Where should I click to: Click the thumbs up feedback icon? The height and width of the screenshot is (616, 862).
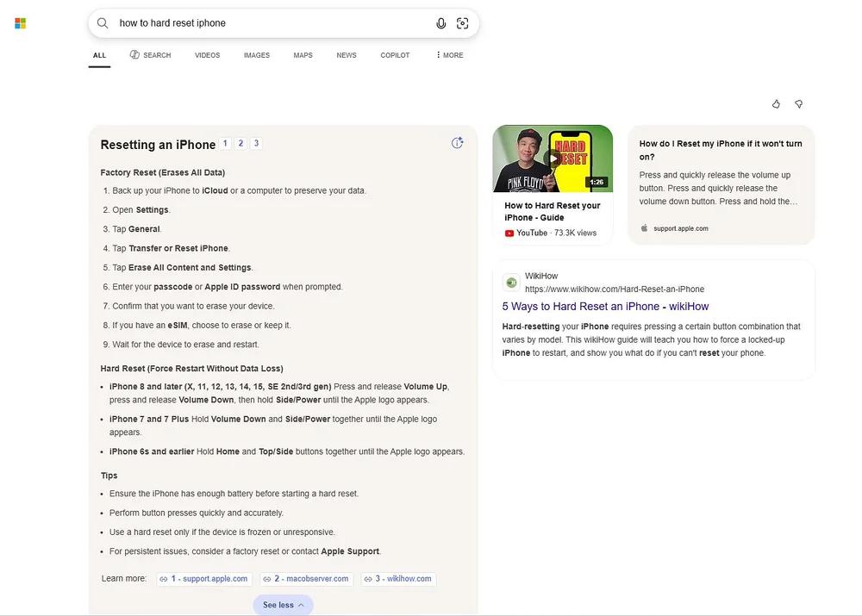776,104
